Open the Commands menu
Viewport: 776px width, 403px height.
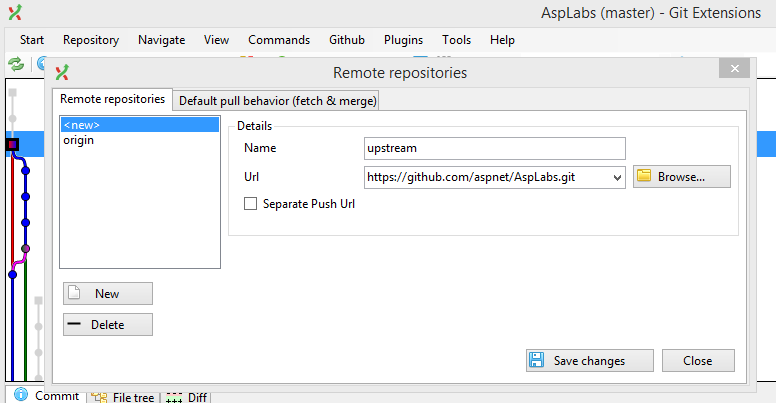pyautogui.click(x=279, y=40)
